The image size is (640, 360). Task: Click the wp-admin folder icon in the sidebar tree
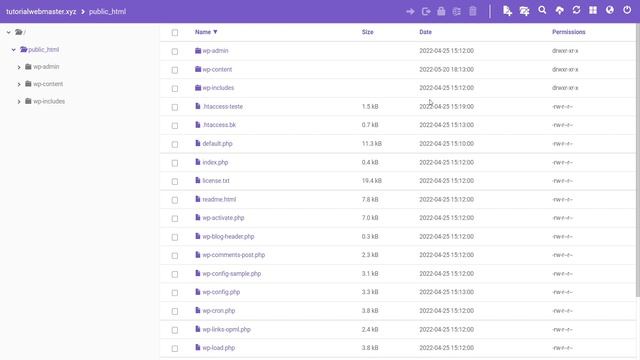[28, 67]
